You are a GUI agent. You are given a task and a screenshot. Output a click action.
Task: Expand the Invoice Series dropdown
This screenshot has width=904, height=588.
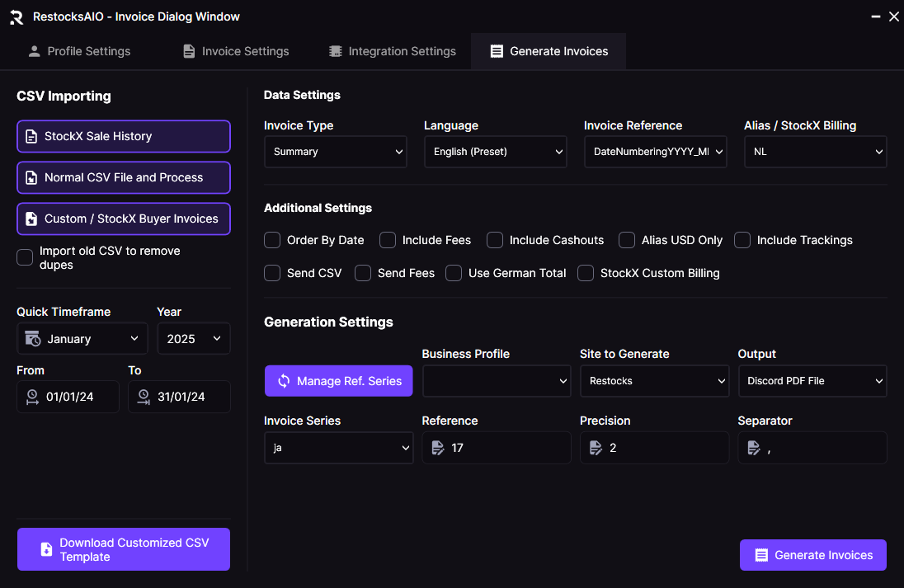338,448
